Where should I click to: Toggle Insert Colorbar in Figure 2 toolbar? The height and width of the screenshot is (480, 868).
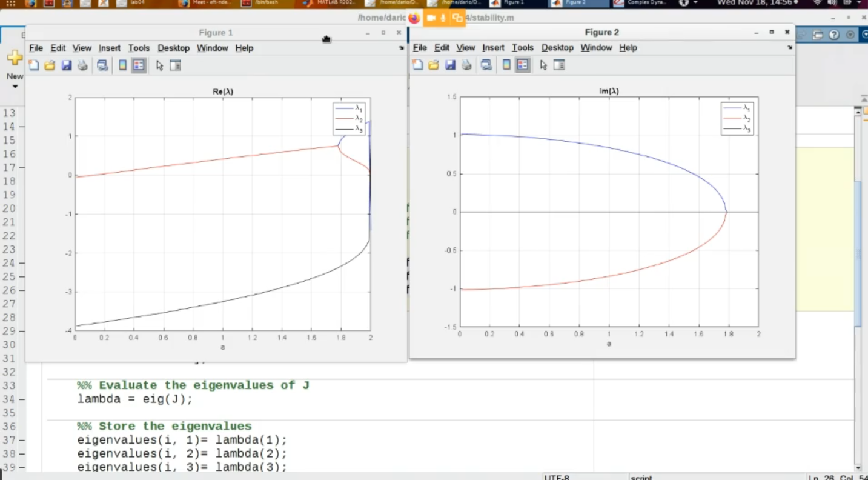pyautogui.click(x=506, y=65)
